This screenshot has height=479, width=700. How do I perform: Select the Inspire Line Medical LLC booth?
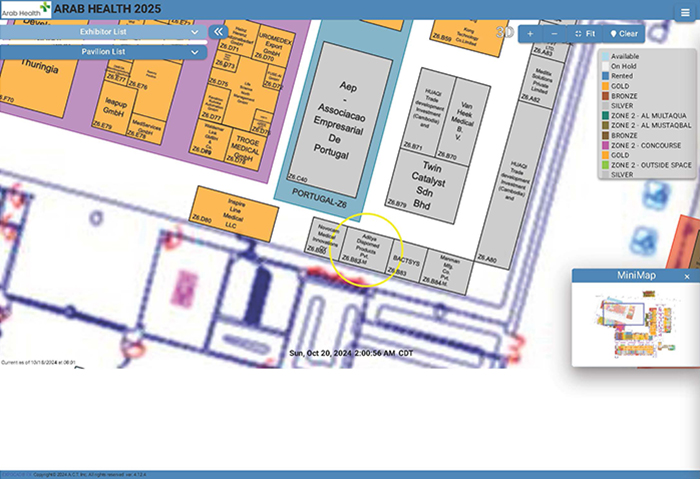233,214
